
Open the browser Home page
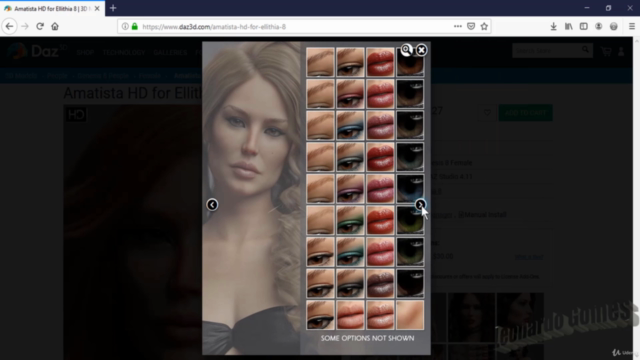55,27
